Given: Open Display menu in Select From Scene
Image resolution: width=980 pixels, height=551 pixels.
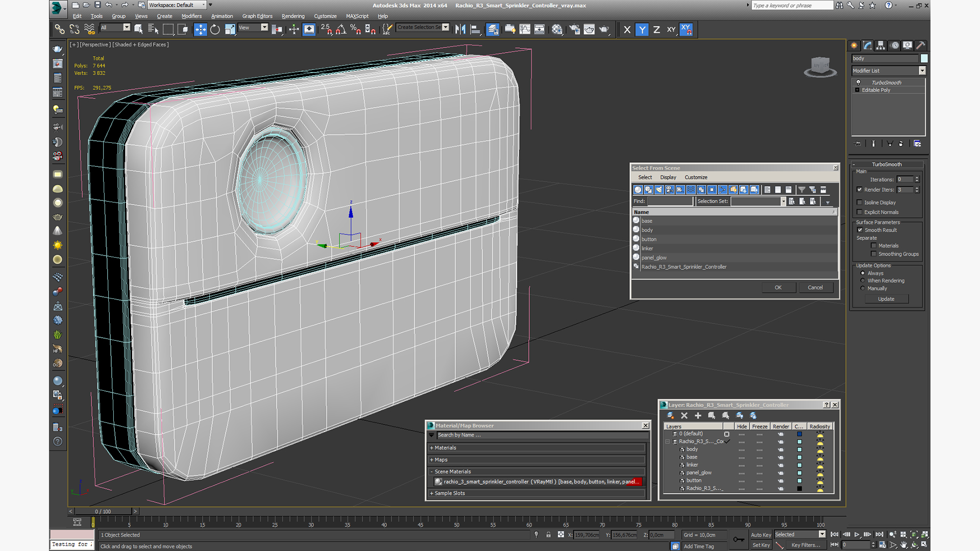Looking at the screenshot, I should [x=668, y=177].
